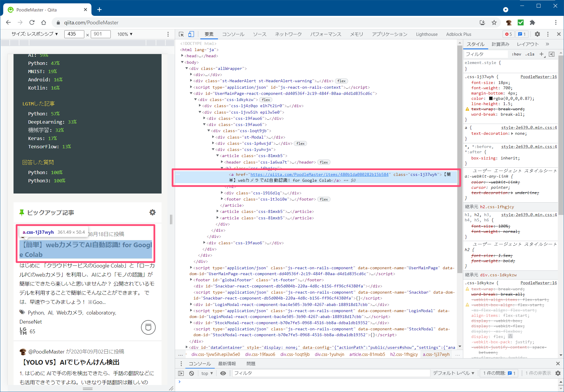Toggle live expression eye icon
564x392 pixels.
coord(223,373)
